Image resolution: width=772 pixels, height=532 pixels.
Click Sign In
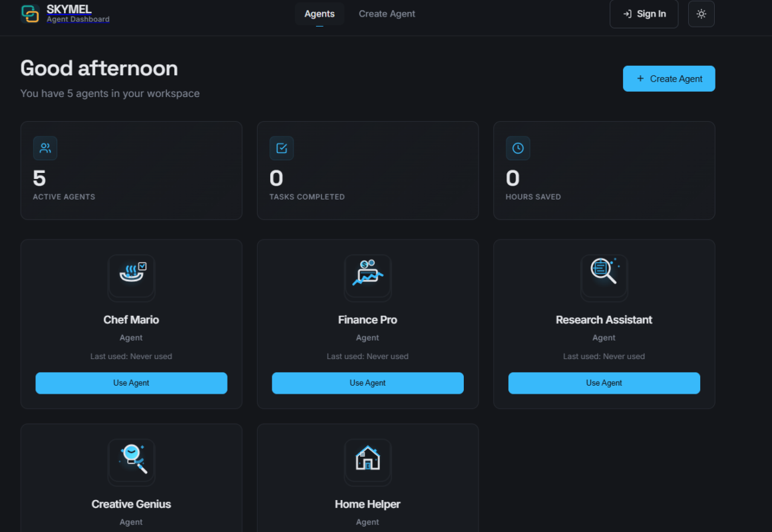pos(644,13)
